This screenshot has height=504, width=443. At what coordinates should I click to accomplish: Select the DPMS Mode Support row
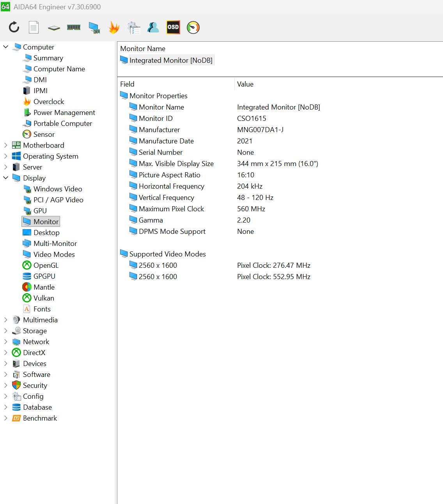pos(280,232)
